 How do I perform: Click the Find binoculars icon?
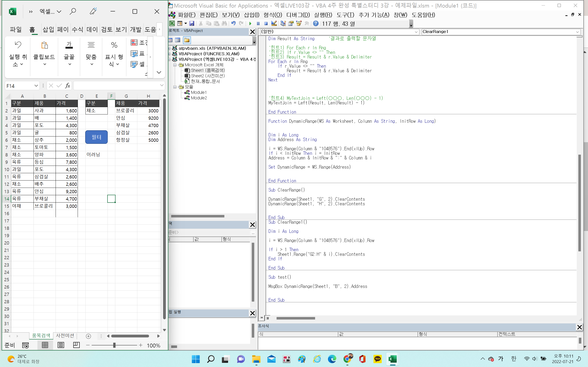point(224,24)
